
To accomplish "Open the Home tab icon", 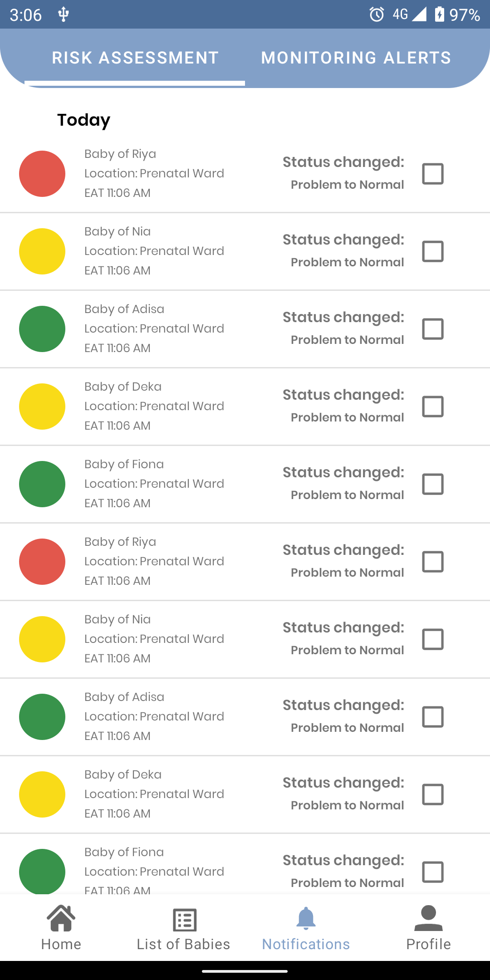I will (61, 918).
